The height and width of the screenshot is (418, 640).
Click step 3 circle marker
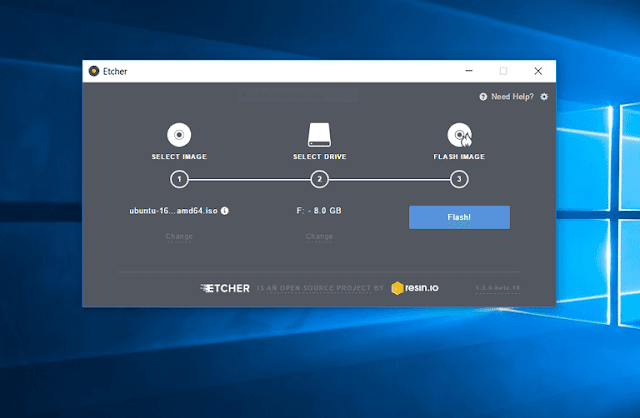[x=459, y=179]
